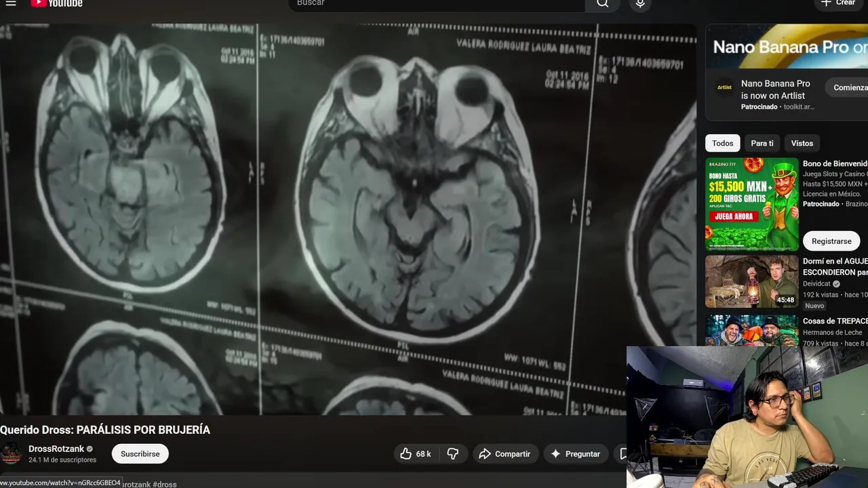Open the Brazino casino ad thumbnail
The height and width of the screenshot is (488, 868).
coord(752,204)
